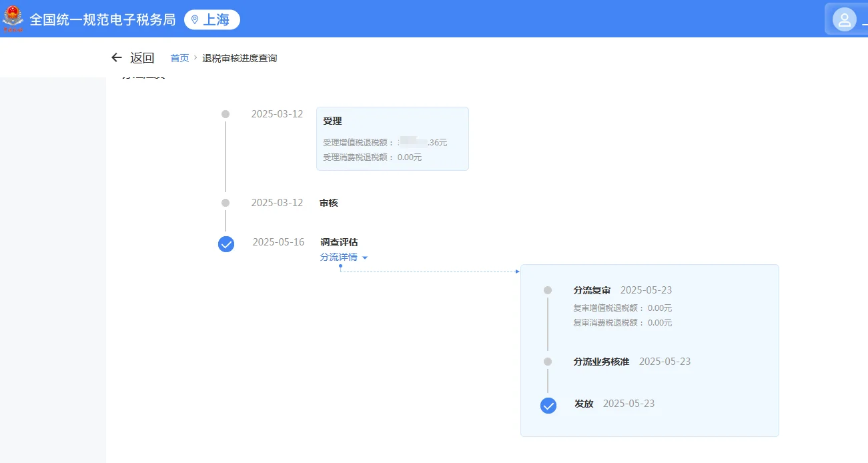868x463 pixels.
Task: Click the 审核 stage label
Action: (x=328, y=202)
